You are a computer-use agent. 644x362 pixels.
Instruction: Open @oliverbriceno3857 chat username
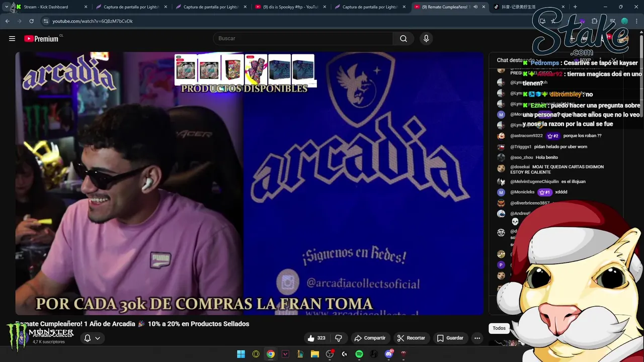(530, 203)
